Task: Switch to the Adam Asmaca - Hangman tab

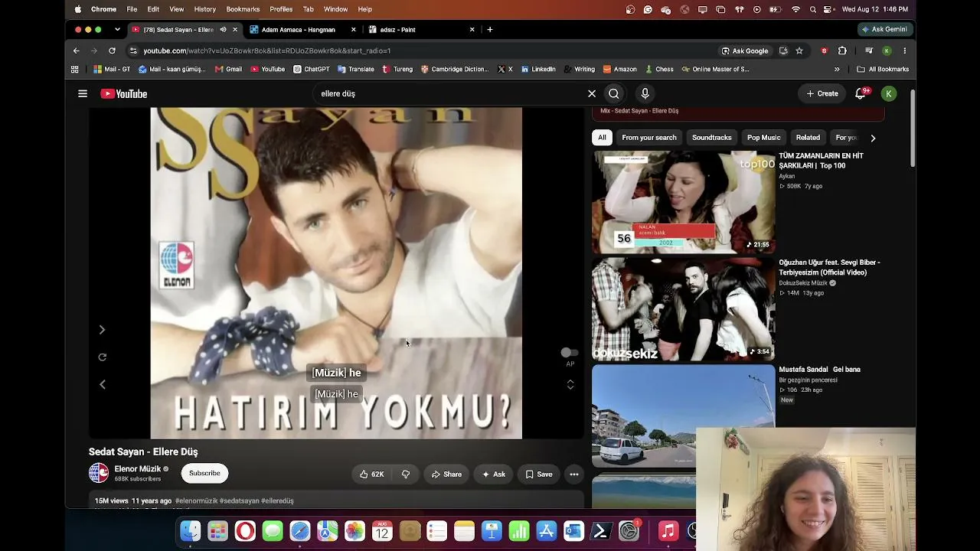Action: [302, 30]
